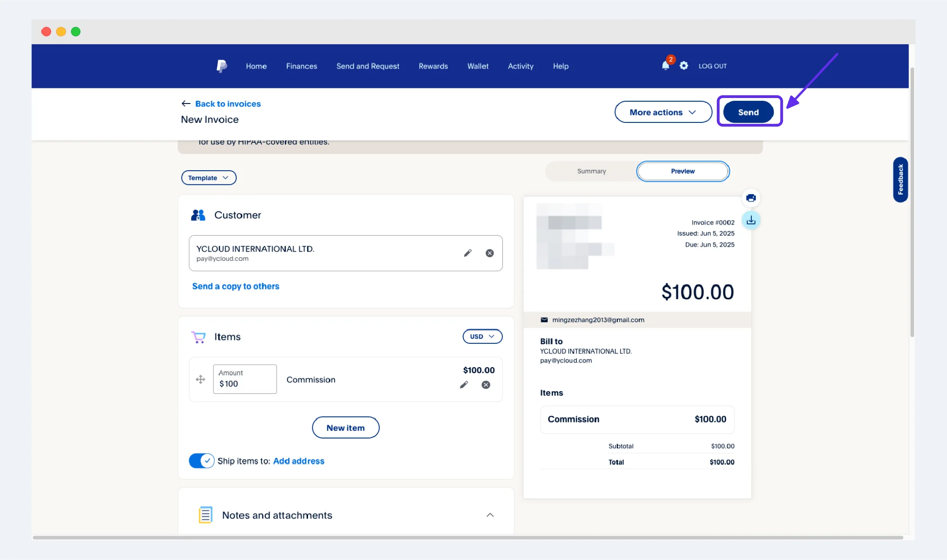Click the Amount input field

(x=245, y=379)
